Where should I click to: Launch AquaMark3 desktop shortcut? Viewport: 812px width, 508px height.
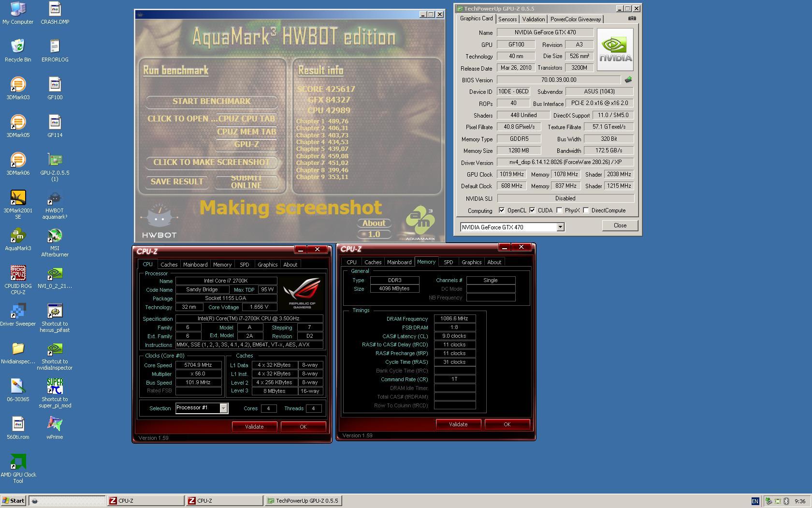click(18, 239)
